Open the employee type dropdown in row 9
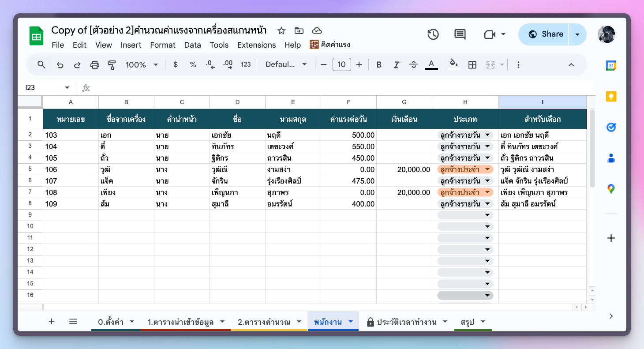Image resolution: width=644 pixels, height=349 pixels. tap(487, 215)
